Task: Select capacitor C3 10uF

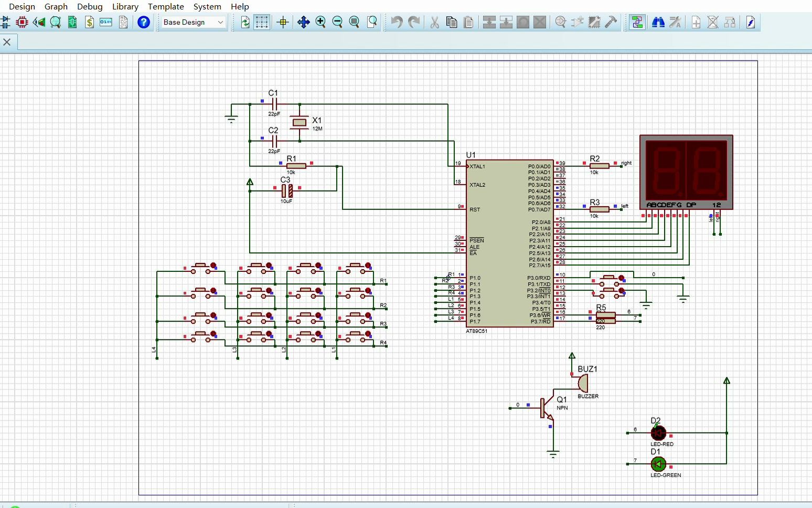Action: (287, 190)
